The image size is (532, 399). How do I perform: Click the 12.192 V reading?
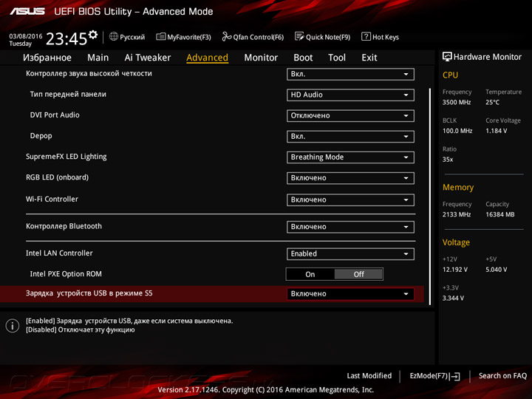pos(455,270)
